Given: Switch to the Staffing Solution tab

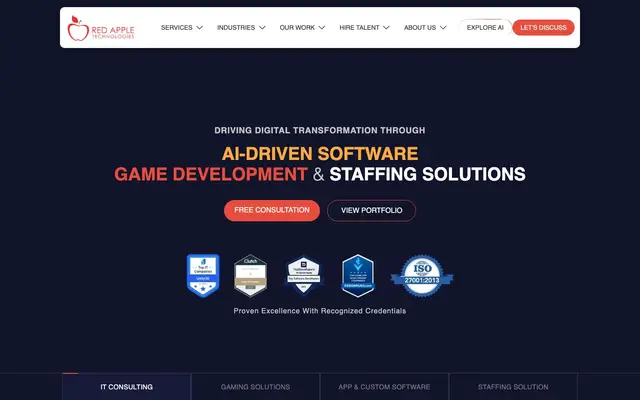Looking at the screenshot, I should pos(513,387).
